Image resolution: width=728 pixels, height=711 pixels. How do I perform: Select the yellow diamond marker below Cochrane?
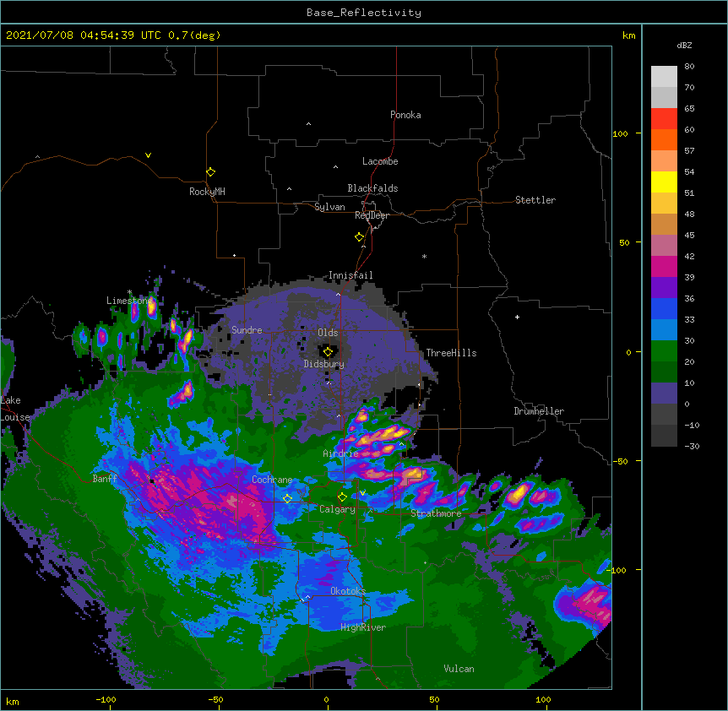(288, 499)
